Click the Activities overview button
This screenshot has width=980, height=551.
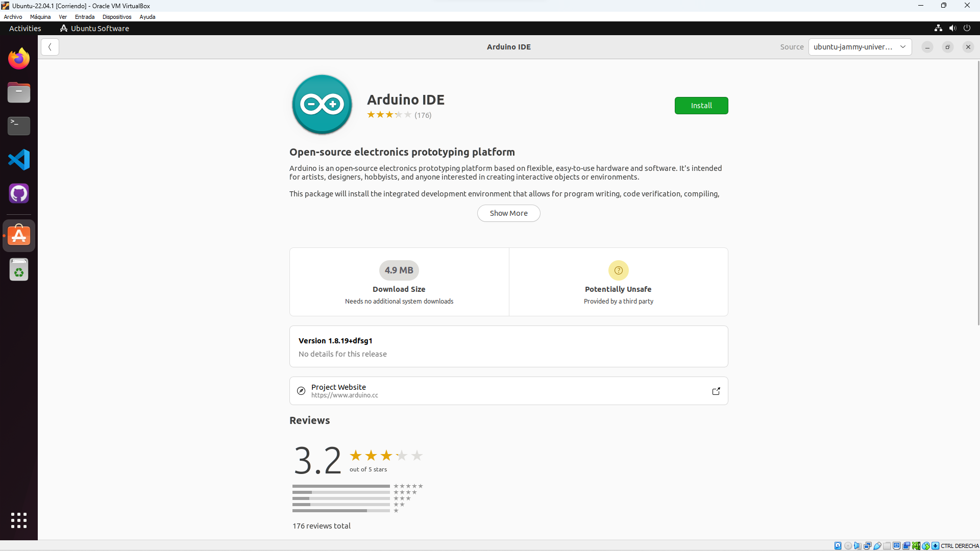[25, 28]
